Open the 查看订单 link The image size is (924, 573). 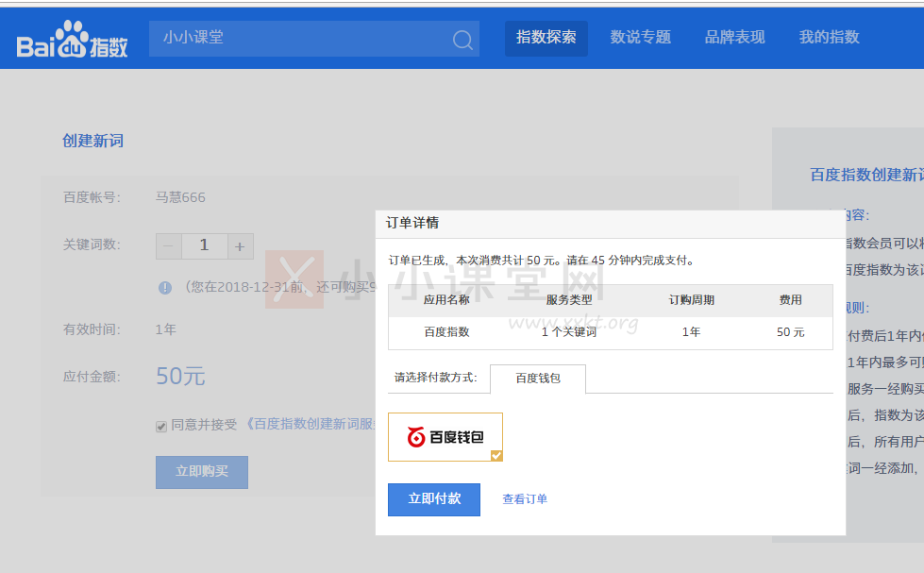pos(525,499)
